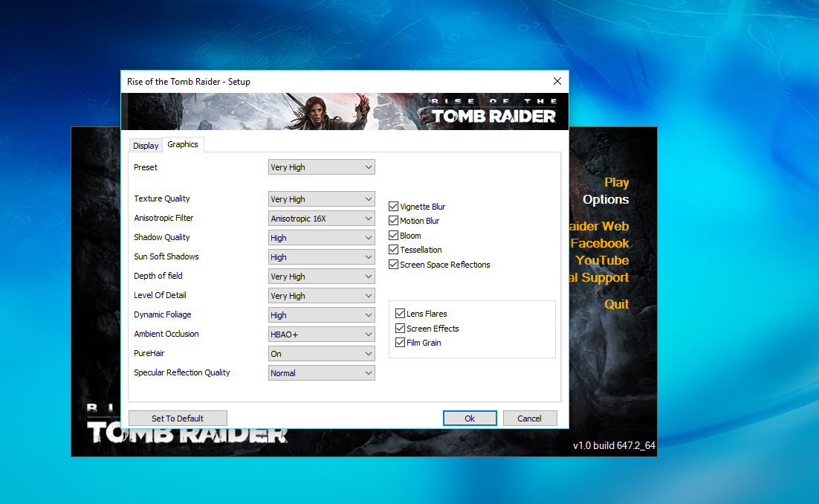
Task: Close the Setup dialog window
Action: (557, 81)
